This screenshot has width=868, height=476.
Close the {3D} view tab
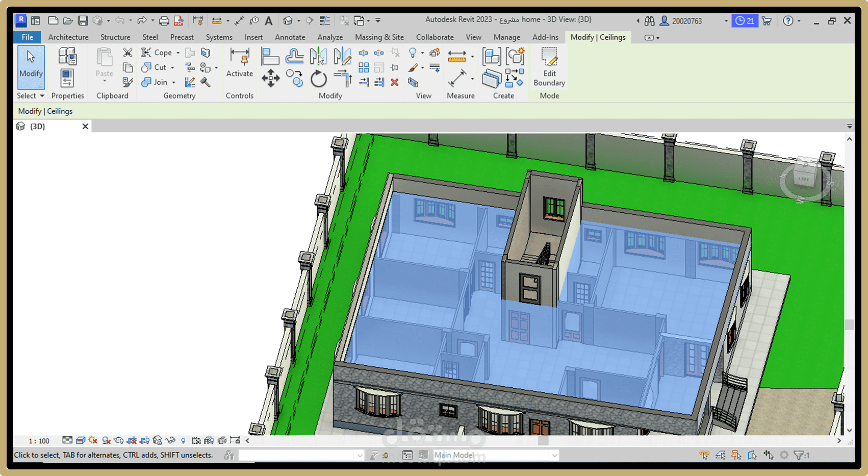(85, 127)
